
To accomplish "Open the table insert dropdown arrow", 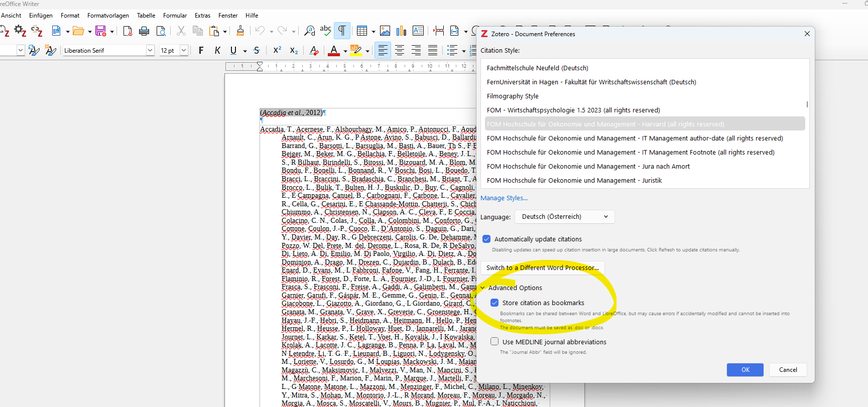I will tap(373, 32).
